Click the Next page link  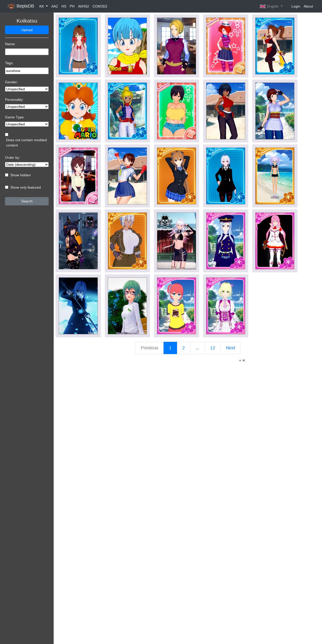click(230, 348)
